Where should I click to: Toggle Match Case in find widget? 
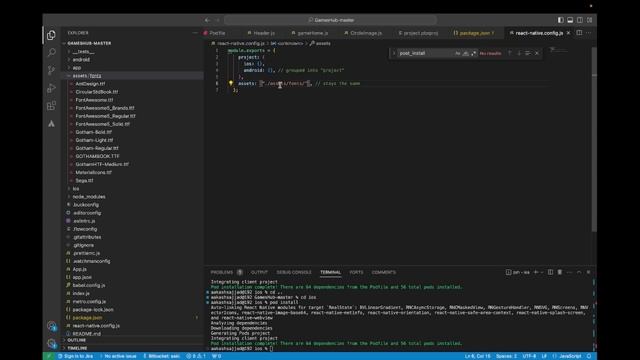pyautogui.click(x=458, y=53)
